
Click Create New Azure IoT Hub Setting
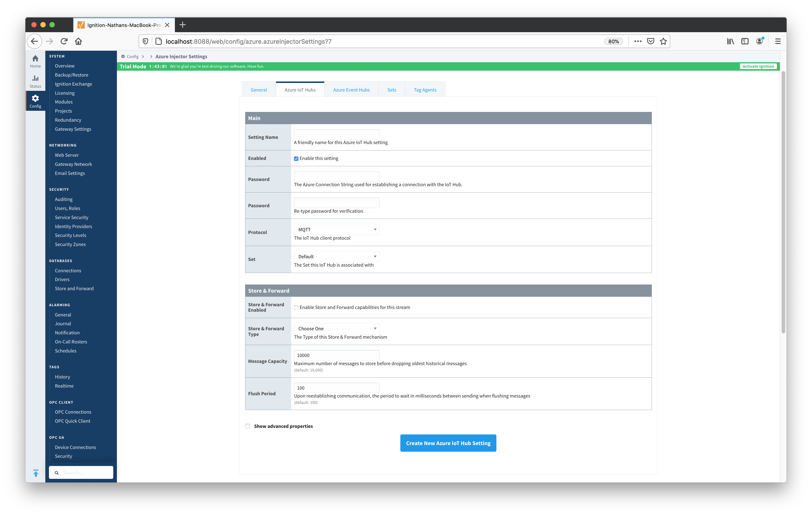[448, 443]
